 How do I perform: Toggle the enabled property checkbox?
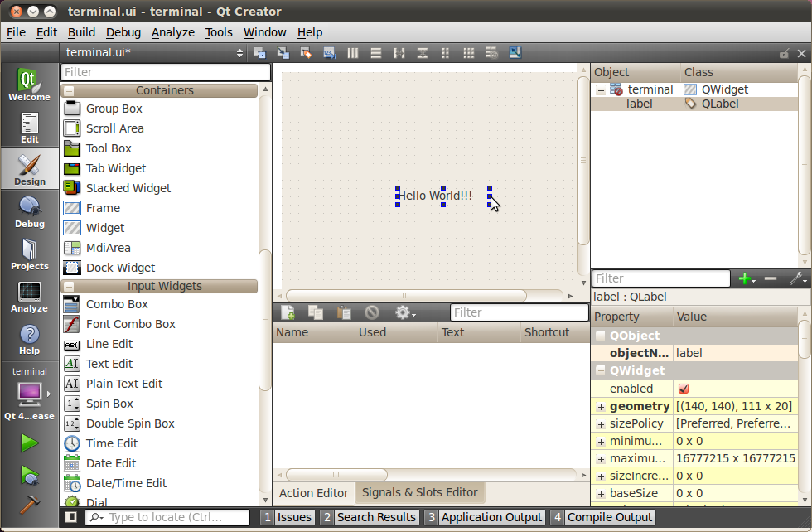[684, 389]
